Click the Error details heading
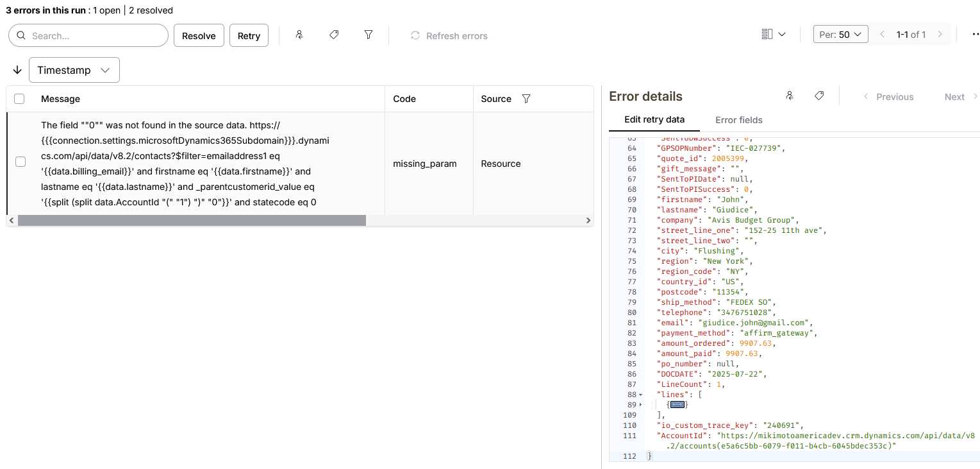 click(645, 96)
